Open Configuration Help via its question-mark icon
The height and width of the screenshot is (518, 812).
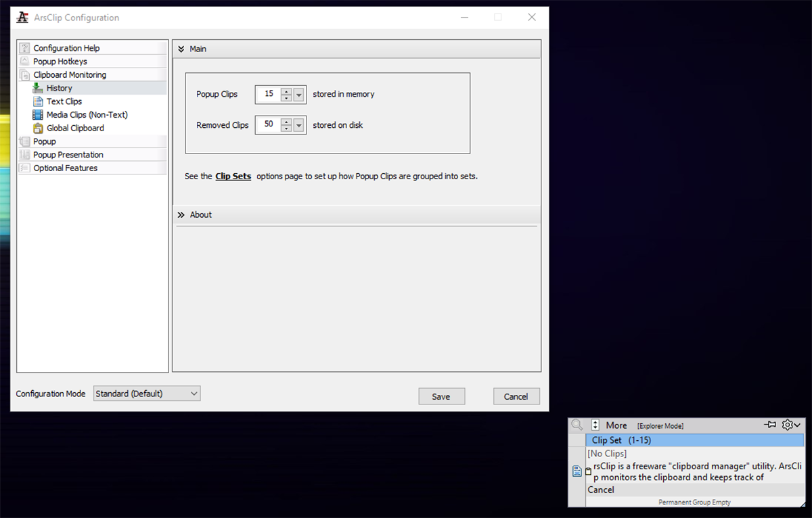pyautogui.click(x=24, y=48)
